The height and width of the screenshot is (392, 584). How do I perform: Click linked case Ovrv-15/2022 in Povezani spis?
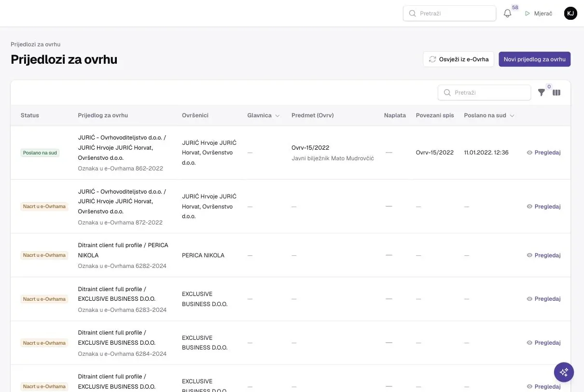point(435,153)
